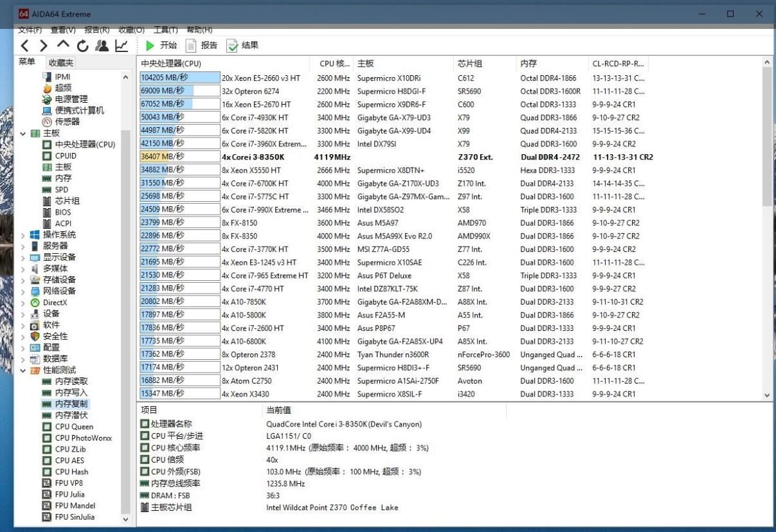Sort by 内存 column header
The height and width of the screenshot is (532, 776).
click(x=553, y=64)
